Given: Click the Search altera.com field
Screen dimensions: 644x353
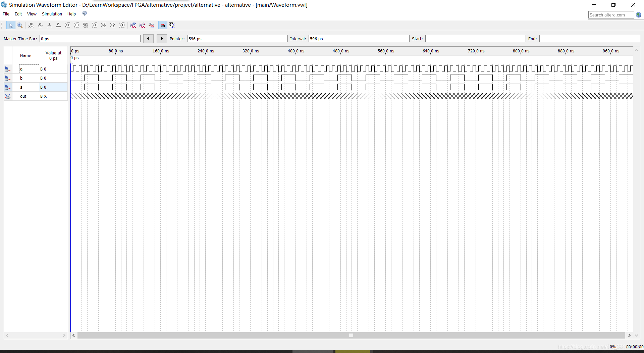Looking at the screenshot, I should 611,15.
